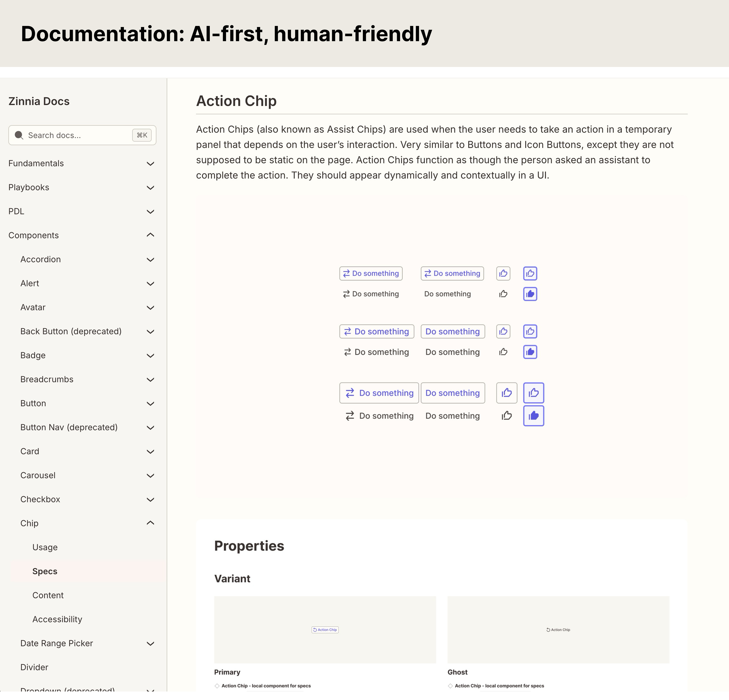The width and height of the screenshot is (729, 700).
Task: Focus the Search docs field
Action: [82, 135]
